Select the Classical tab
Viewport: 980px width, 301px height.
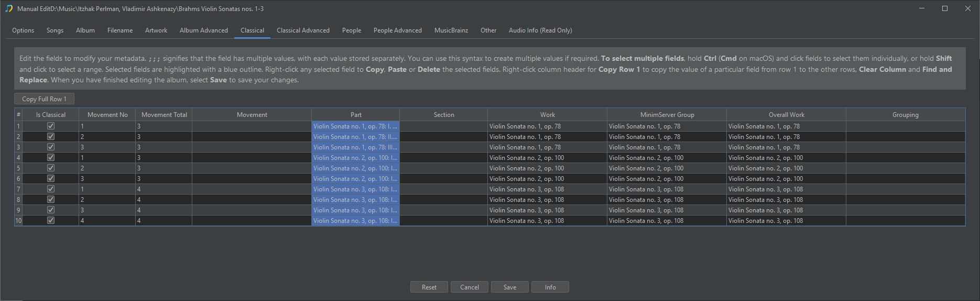[252, 30]
